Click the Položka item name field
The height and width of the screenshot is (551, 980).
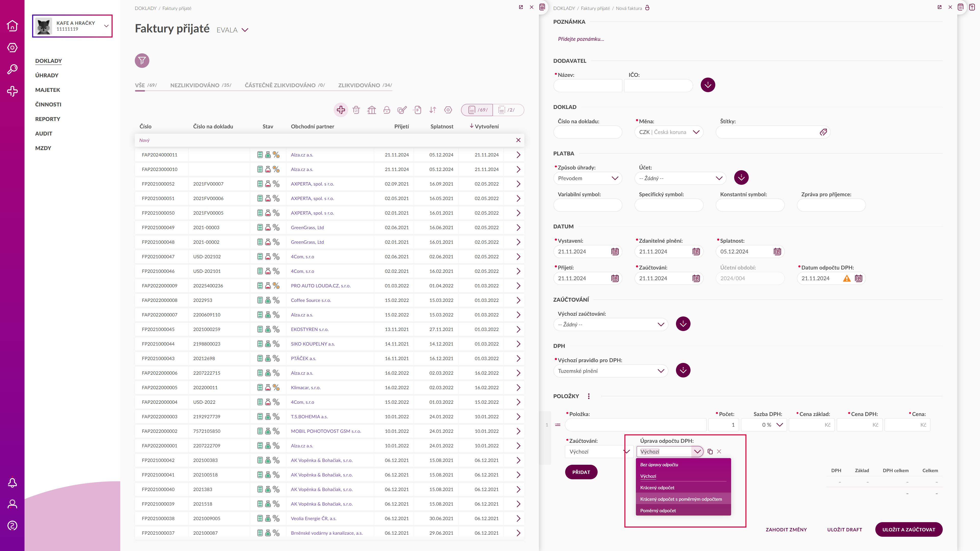tap(635, 425)
